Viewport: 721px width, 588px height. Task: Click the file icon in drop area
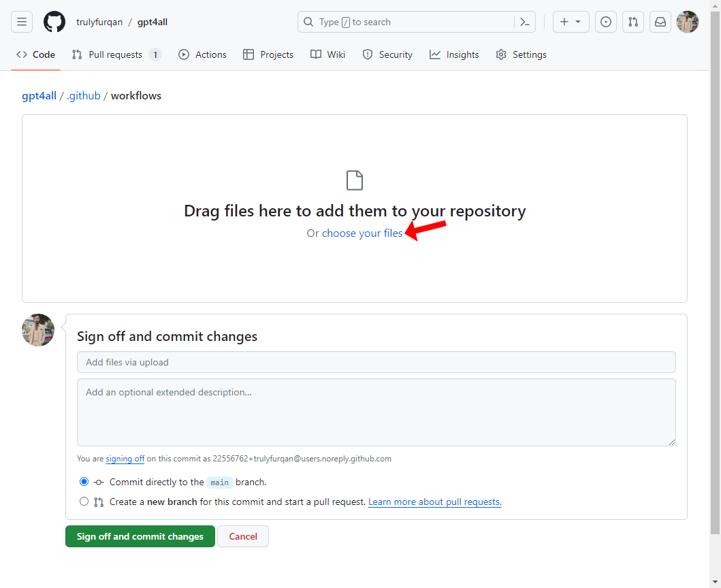point(355,180)
